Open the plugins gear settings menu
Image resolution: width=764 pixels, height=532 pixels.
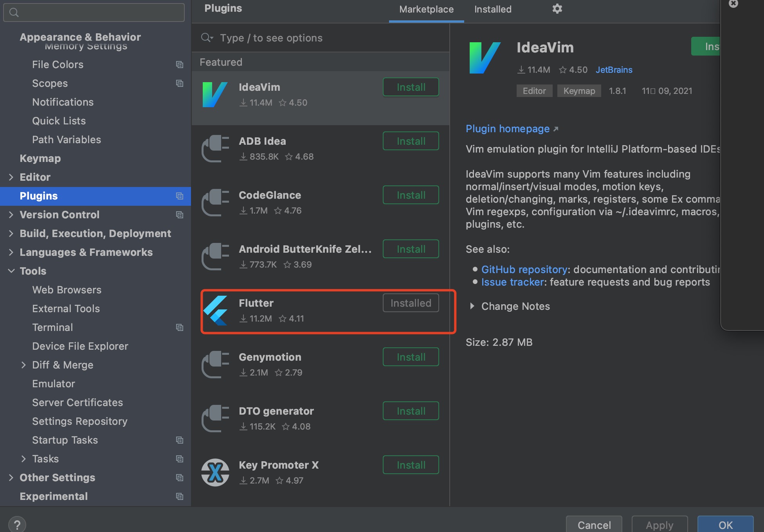pyautogui.click(x=557, y=9)
